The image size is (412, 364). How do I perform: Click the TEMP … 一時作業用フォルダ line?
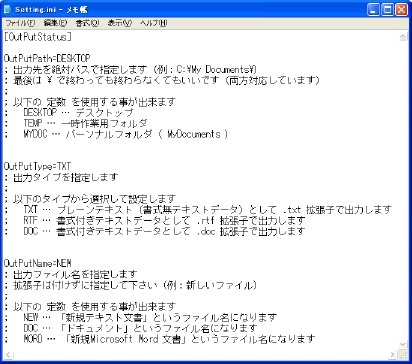click(x=76, y=123)
